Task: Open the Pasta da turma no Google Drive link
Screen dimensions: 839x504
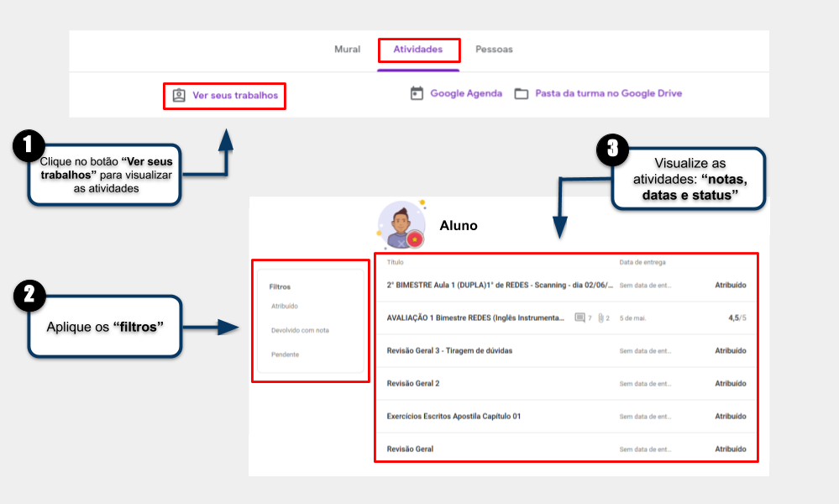Action: point(608,93)
